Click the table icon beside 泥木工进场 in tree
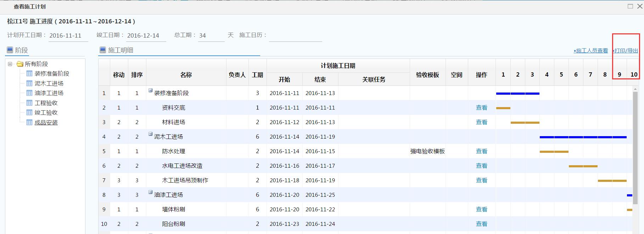Screen dimensions: 644x234 click(29, 84)
